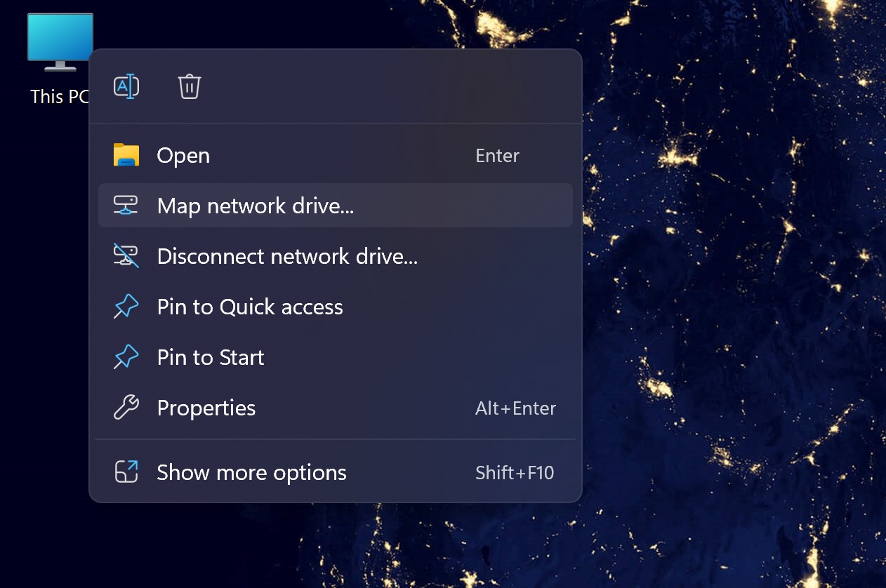The image size is (886, 588).
Task: Open Properties from the context menu
Action: click(336, 408)
